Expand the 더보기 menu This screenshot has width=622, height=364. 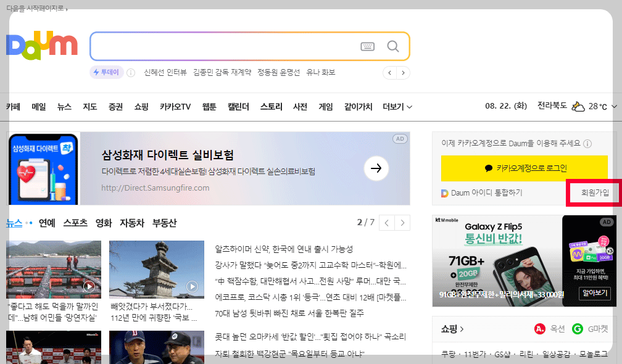coord(397,107)
